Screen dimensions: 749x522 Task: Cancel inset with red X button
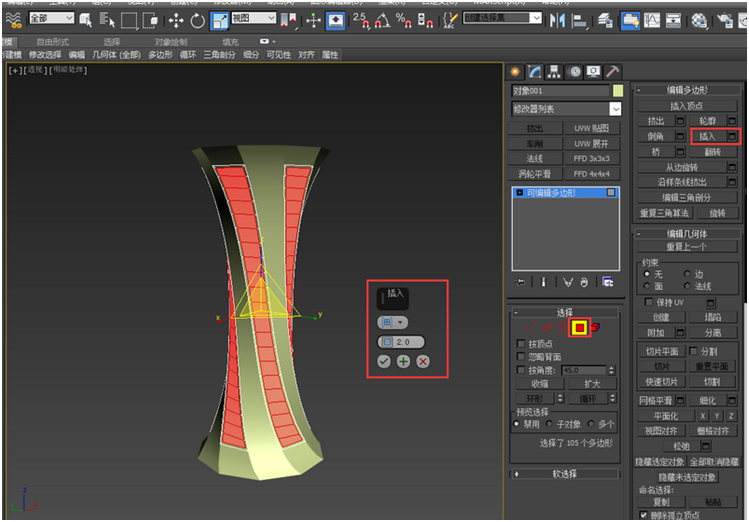click(423, 362)
